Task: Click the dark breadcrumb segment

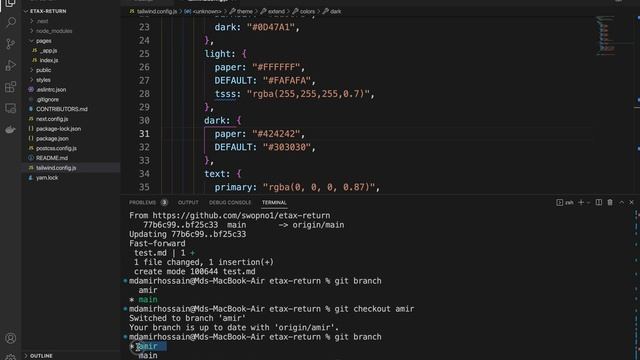Action: click(336, 11)
